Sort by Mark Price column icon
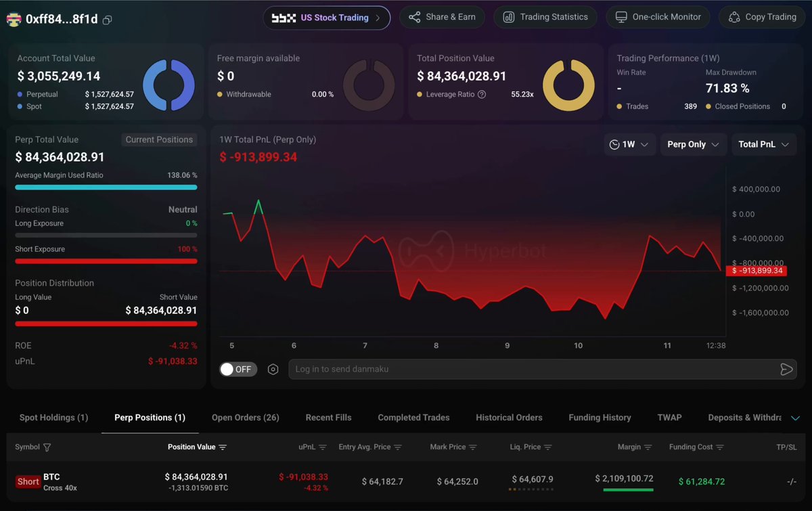 [x=473, y=447]
